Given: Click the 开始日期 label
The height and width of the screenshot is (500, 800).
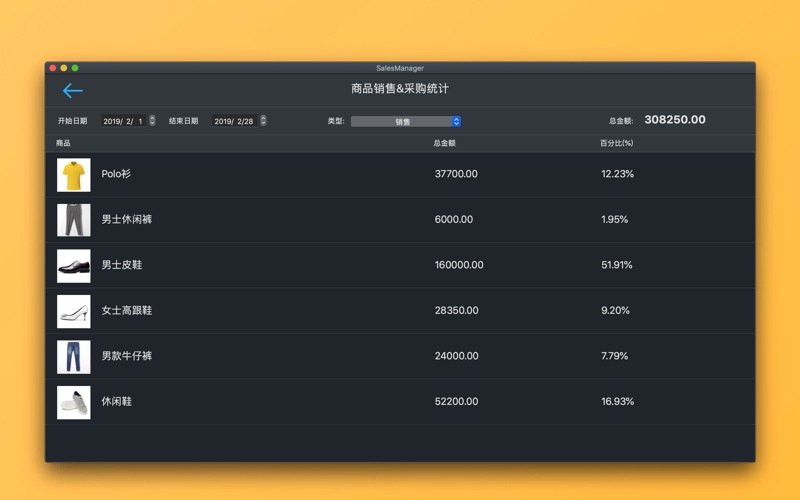Looking at the screenshot, I should (72, 121).
